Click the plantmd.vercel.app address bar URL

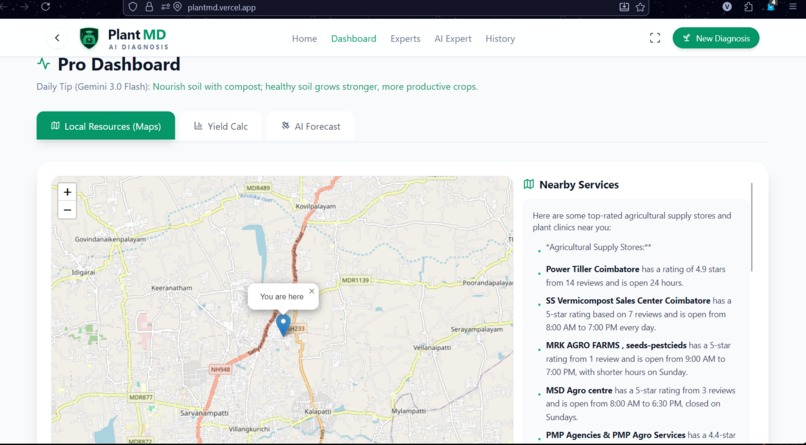[x=222, y=7]
